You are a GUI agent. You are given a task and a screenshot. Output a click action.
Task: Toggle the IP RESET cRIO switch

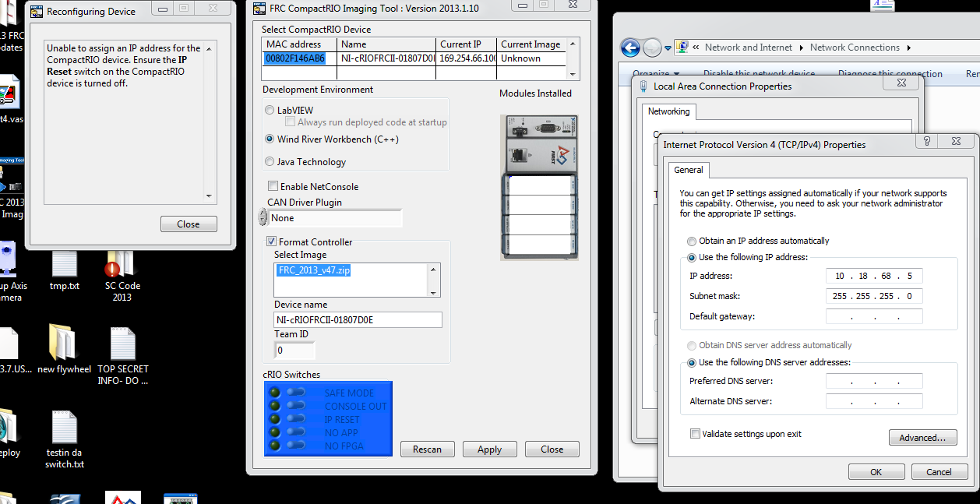(x=295, y=419)
